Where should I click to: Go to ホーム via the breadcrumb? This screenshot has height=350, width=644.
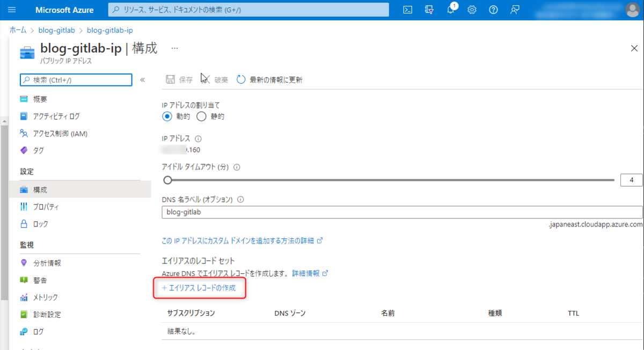(17, 30)
